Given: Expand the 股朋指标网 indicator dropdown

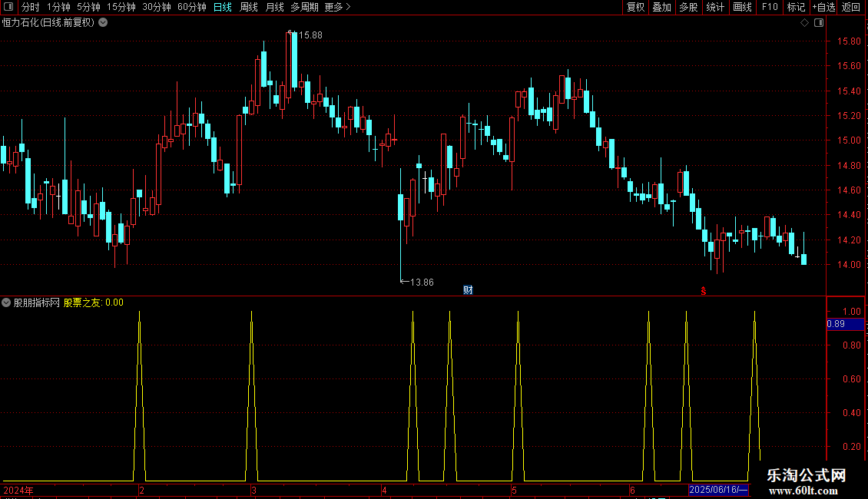Looking at the screenshot, I should (6, 302).
